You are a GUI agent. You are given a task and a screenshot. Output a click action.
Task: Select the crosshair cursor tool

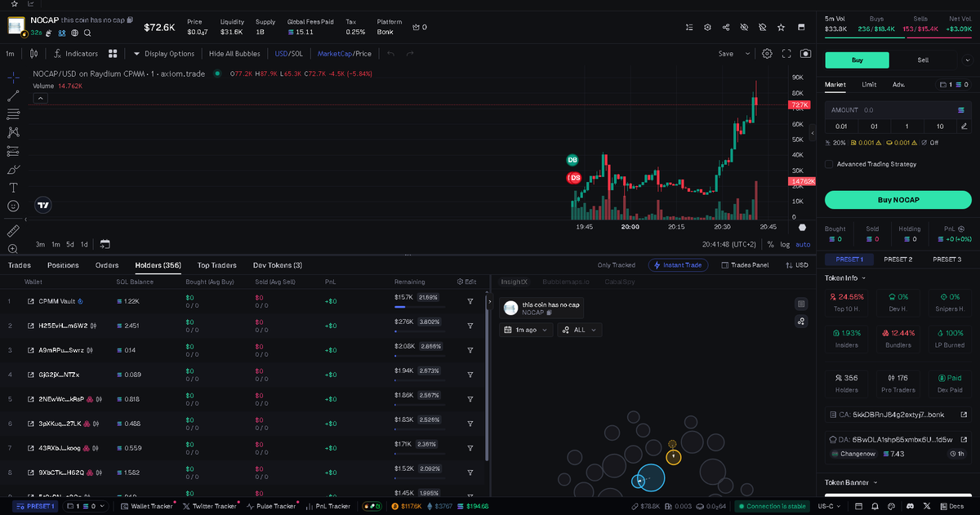pos(14,78)
